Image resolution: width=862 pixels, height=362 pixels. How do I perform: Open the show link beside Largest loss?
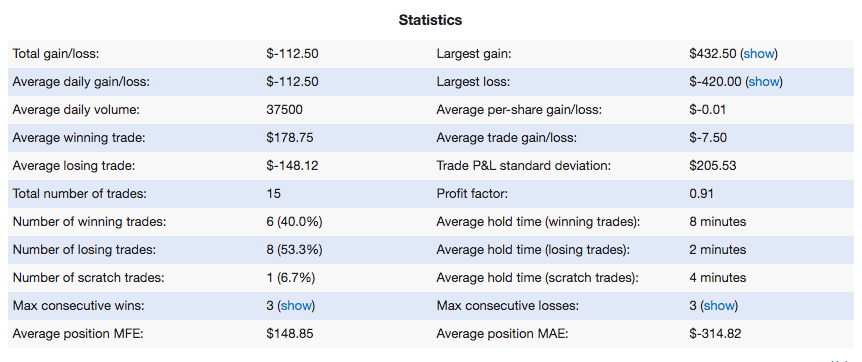(764, 82)
